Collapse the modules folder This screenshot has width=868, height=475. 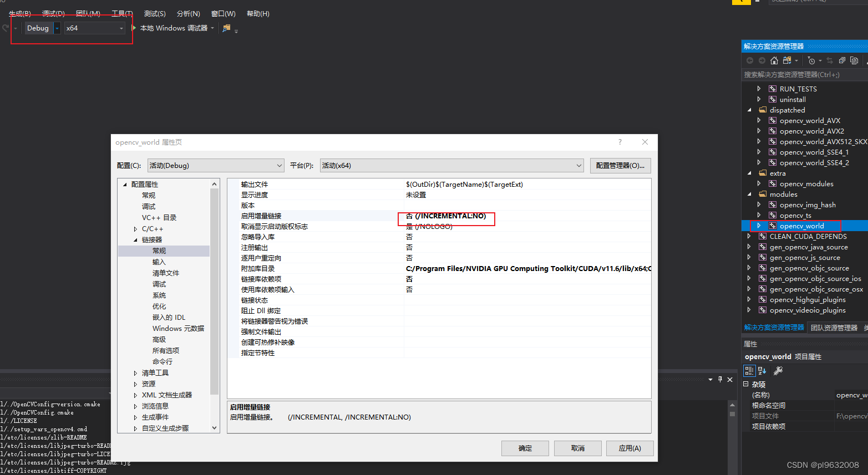coord(749,194)
